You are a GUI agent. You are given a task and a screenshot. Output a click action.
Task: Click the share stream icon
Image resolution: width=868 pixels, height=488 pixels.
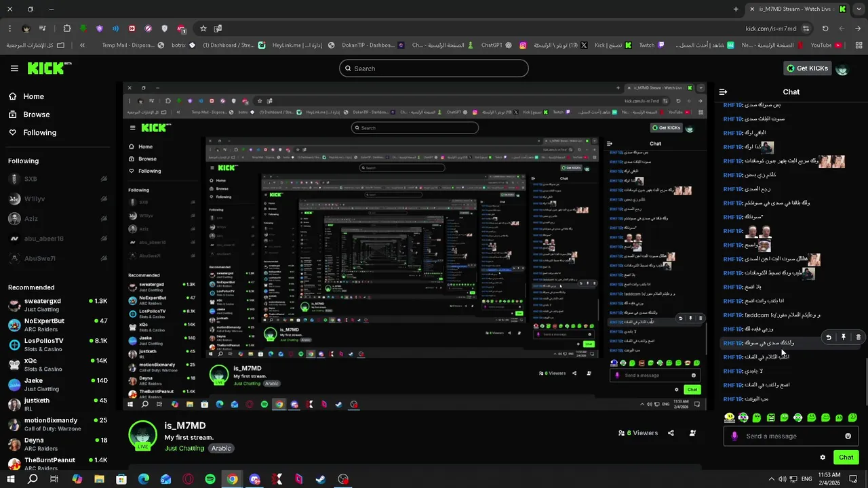point(671,433)
